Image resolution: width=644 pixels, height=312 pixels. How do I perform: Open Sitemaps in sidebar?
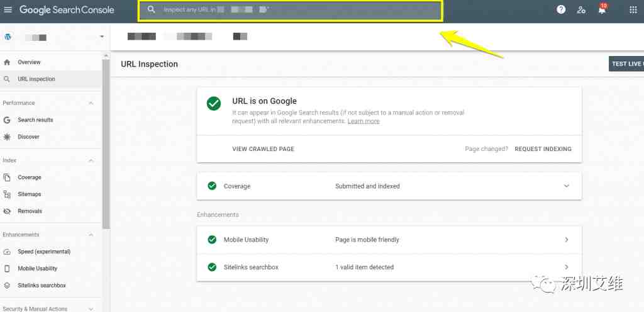[x=29, y=194]
